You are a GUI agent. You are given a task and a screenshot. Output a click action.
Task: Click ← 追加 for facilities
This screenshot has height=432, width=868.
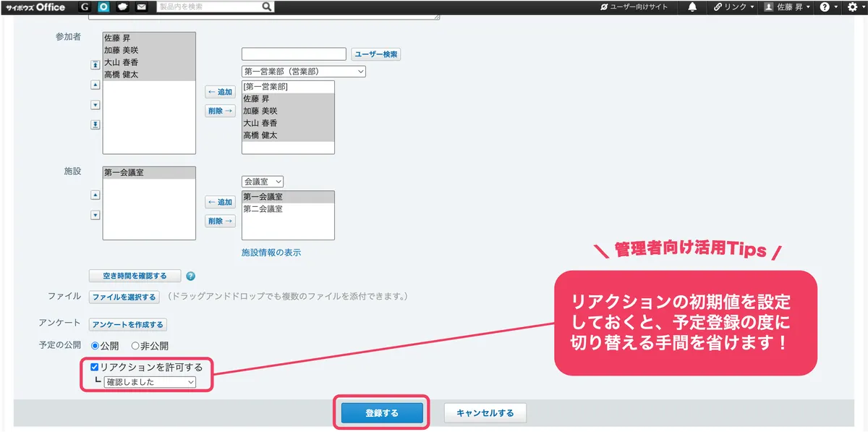220,203
